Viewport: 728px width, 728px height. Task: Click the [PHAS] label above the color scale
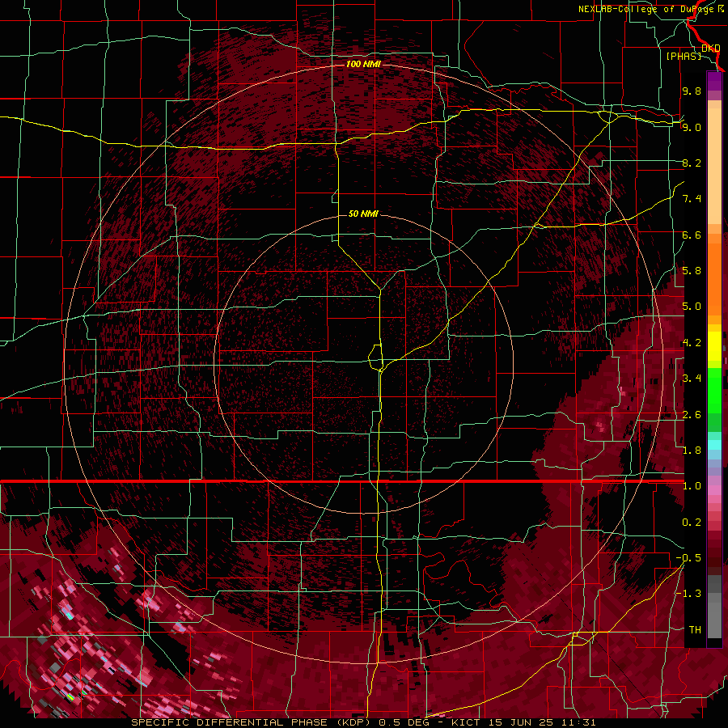(684, 56)
